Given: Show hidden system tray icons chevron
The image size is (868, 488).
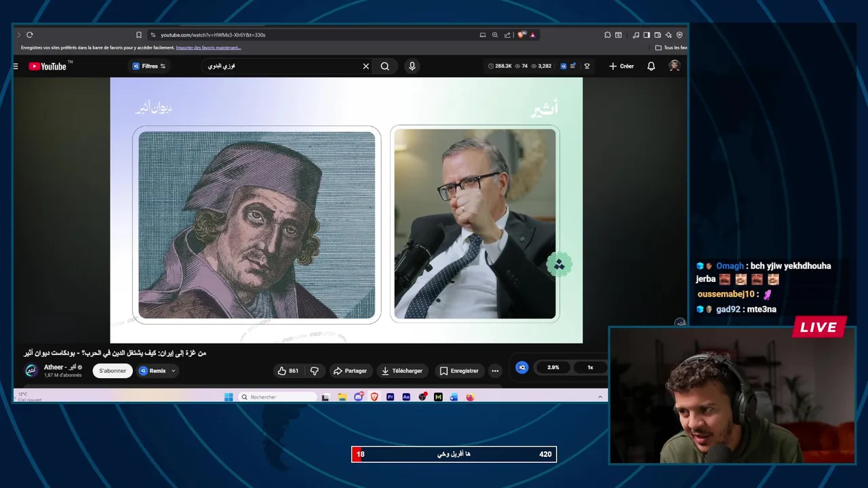Looking at the screenshot, I should [600, 397].
